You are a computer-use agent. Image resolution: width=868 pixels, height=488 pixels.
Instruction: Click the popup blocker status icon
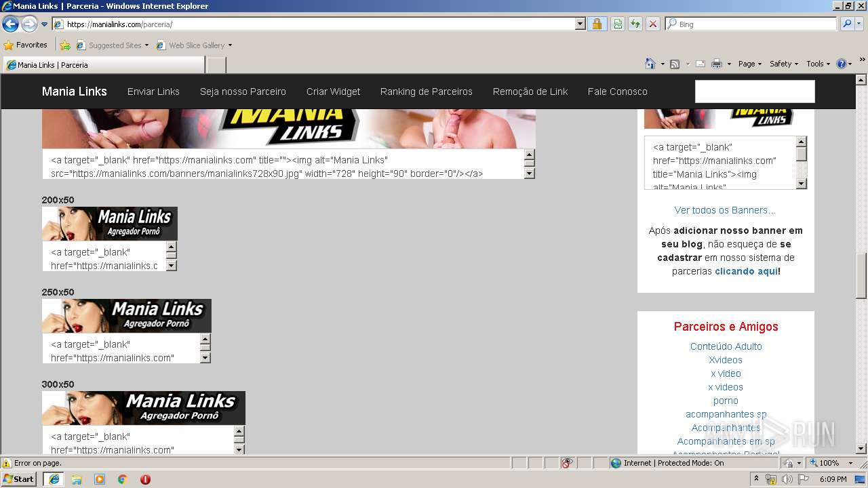(x=567, y=463)
